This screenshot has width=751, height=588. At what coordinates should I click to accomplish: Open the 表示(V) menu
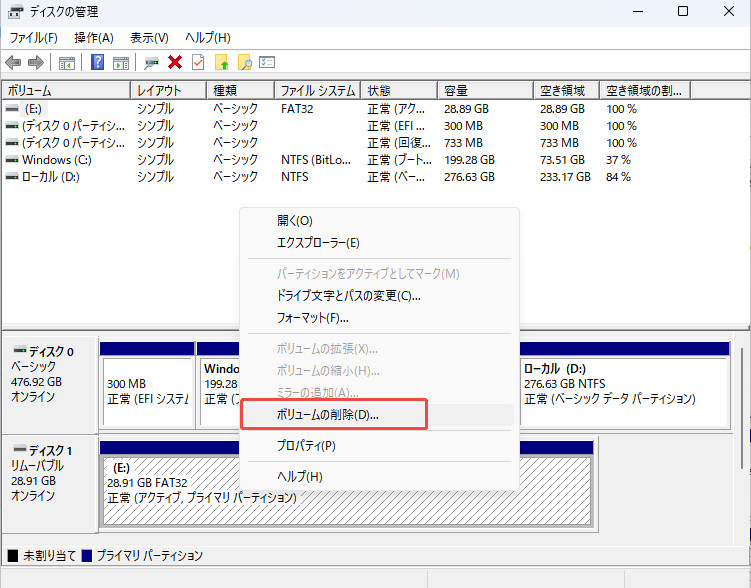pos(149,37)
